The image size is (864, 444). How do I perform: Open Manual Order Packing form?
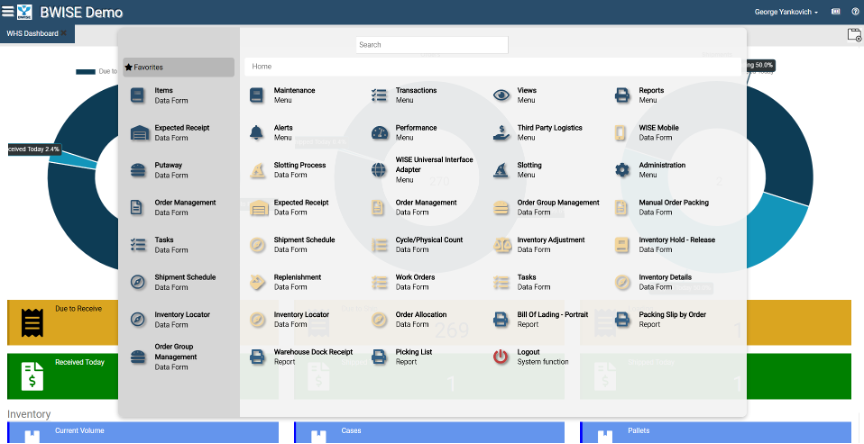[662, 208]
